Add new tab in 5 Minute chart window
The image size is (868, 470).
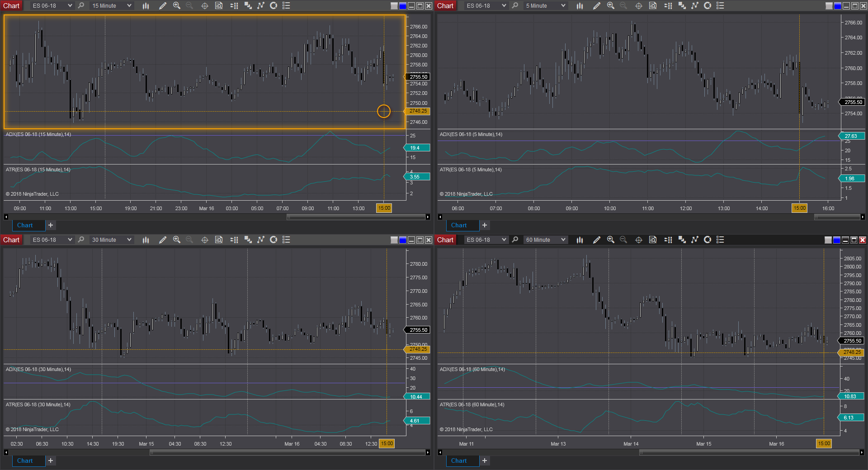[485, 226]
